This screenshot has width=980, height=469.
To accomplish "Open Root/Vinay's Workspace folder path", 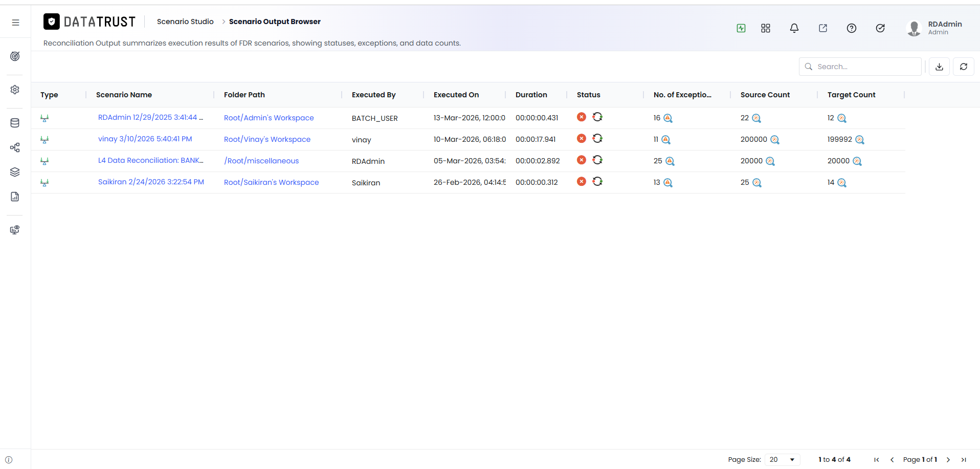I will tap(267, 139).
